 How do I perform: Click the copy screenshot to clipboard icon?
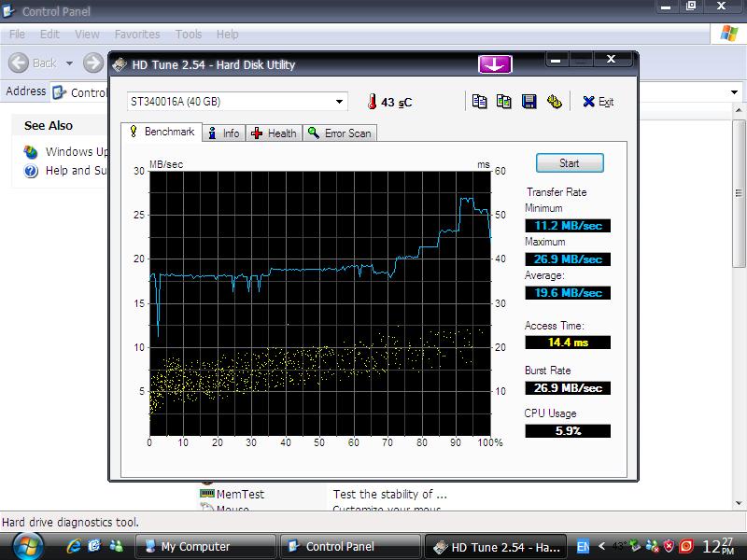(x=504, y=102)
